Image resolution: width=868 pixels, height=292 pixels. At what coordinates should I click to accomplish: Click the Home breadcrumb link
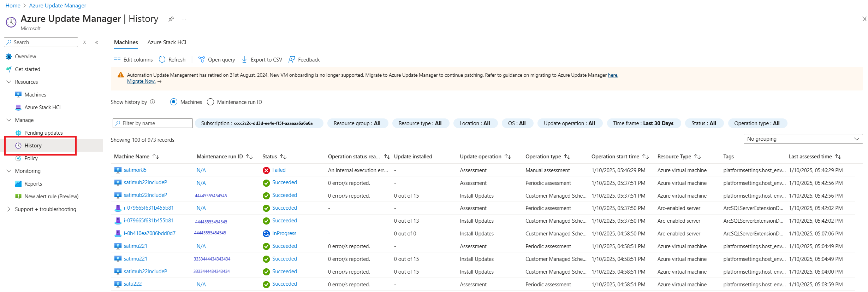[13, 6]
